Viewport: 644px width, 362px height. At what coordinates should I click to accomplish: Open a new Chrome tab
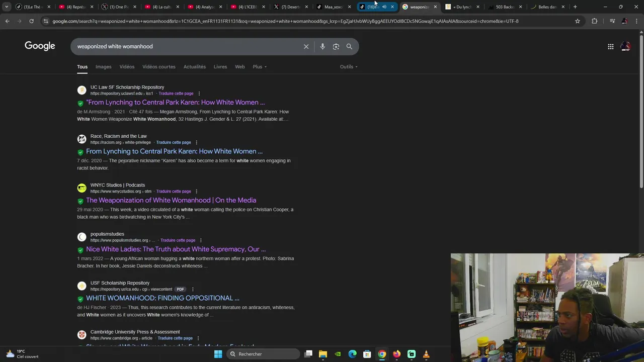click(x=575, y=7)
